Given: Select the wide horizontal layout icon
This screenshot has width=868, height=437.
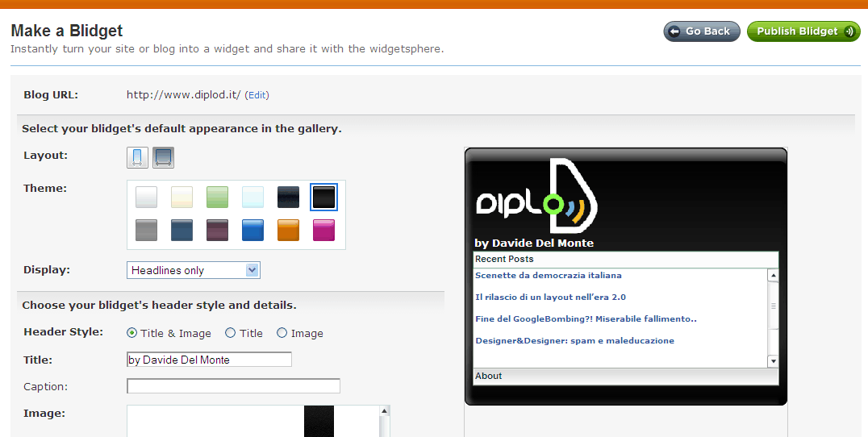Looking at the screenshot, I should 163,157.
